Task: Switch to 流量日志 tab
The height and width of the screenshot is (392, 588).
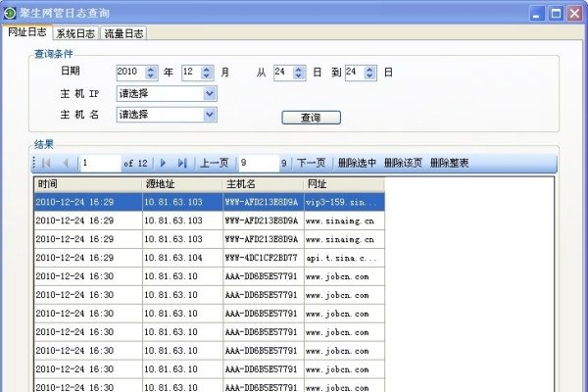Action: click(x=123, y=33)
